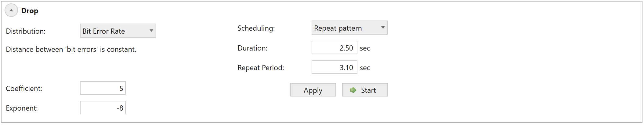Click the Repeat Period input field
The width and height of the screenshot is (644, 125).
point(334,67)
